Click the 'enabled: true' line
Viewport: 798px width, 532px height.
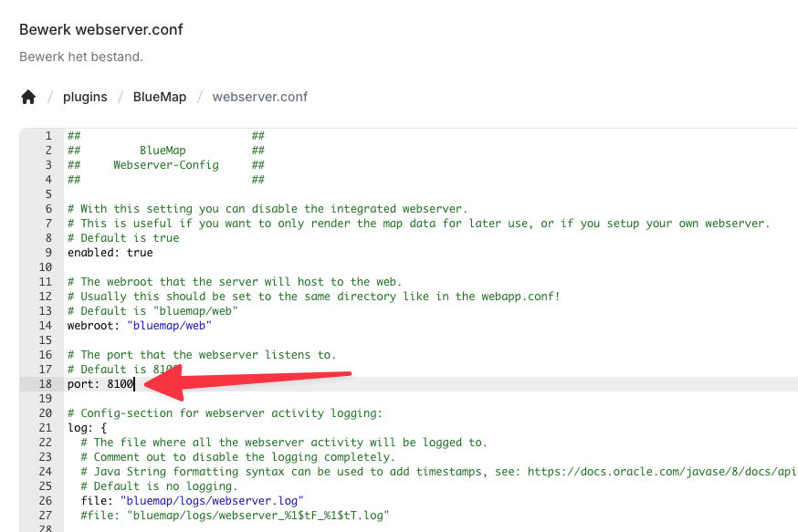click(x=110, y=253)
